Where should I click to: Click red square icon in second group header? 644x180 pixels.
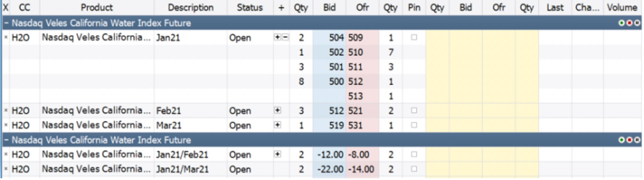click(x=629, y=140)
